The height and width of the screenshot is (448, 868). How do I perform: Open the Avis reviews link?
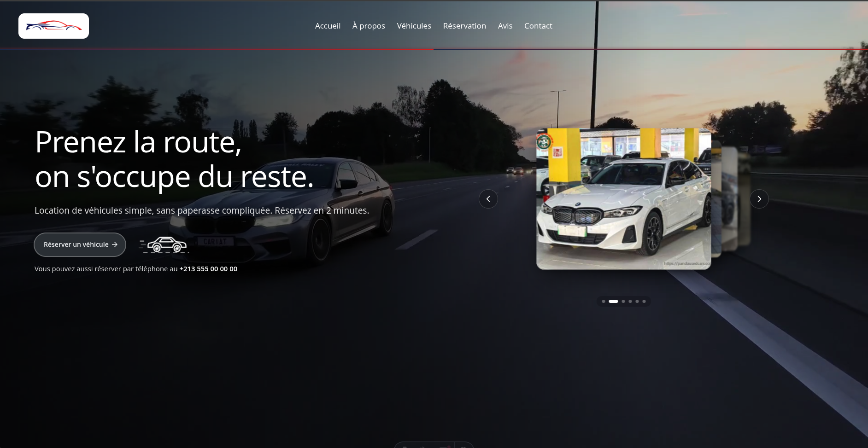pyautogui.click(x=505, y=26)
